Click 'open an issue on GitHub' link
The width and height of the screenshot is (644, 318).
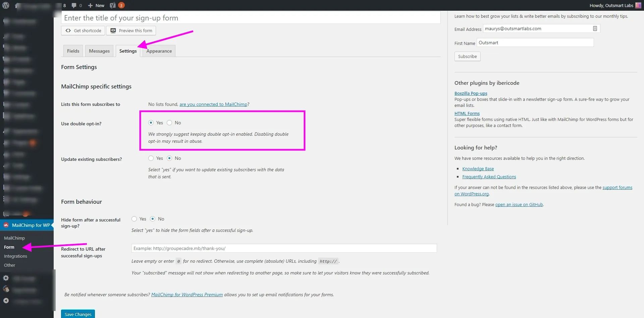pos(519,204)
